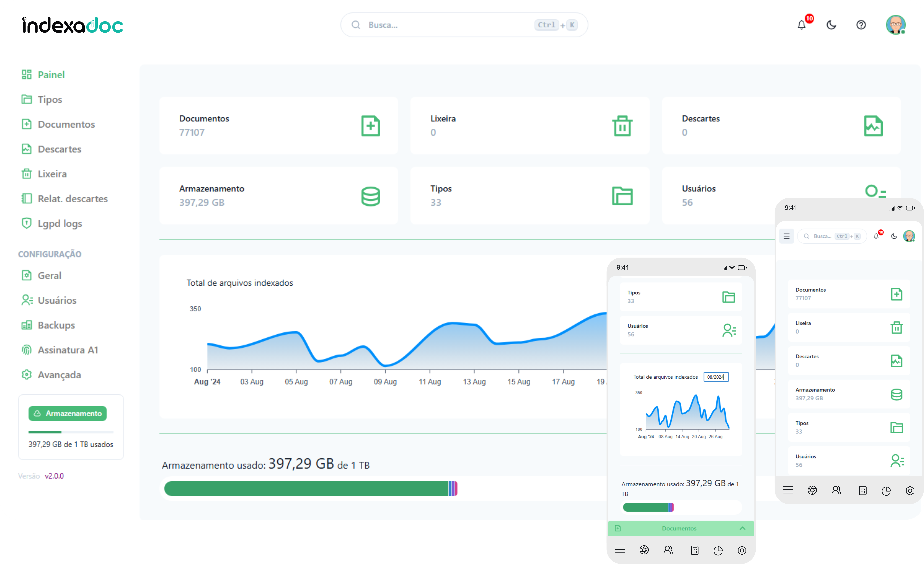Tap the calculator icon in mobile bottom bar

point(694,550)
